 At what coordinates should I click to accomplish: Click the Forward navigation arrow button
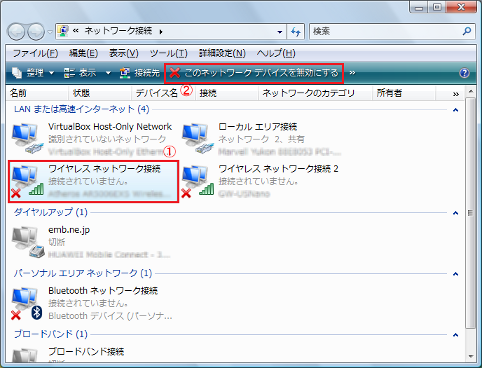click(36, 32)
